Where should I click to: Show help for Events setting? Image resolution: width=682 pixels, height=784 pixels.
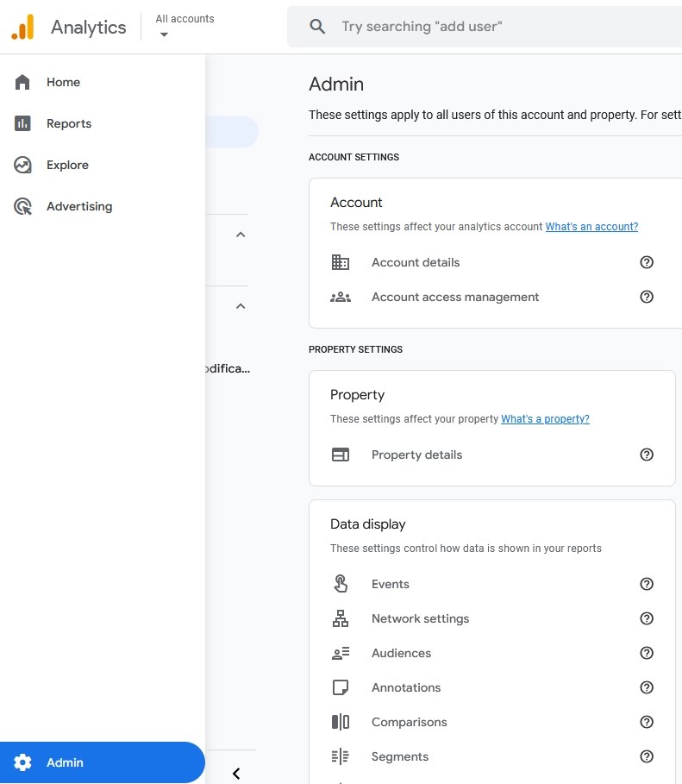[x=647, y=584]
